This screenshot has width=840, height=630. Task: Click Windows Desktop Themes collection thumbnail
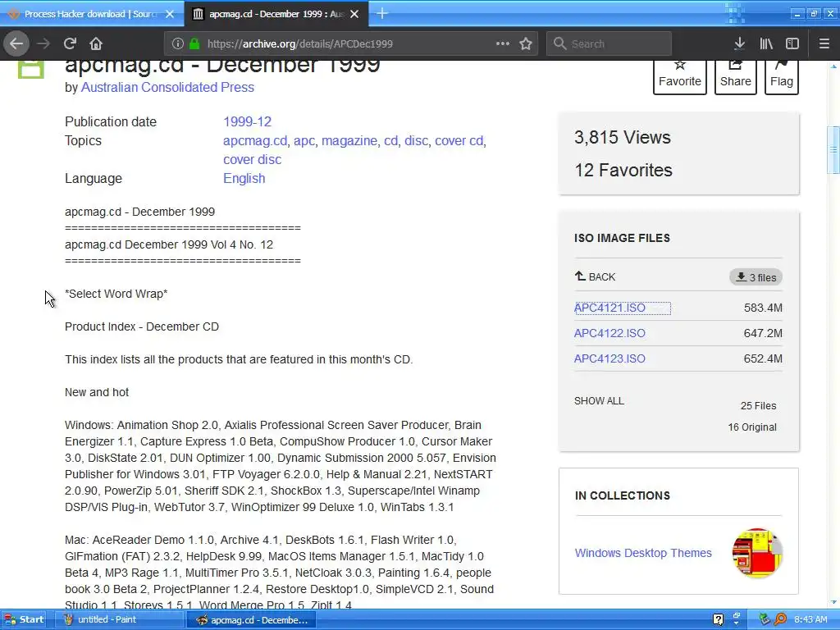[757, 553]
